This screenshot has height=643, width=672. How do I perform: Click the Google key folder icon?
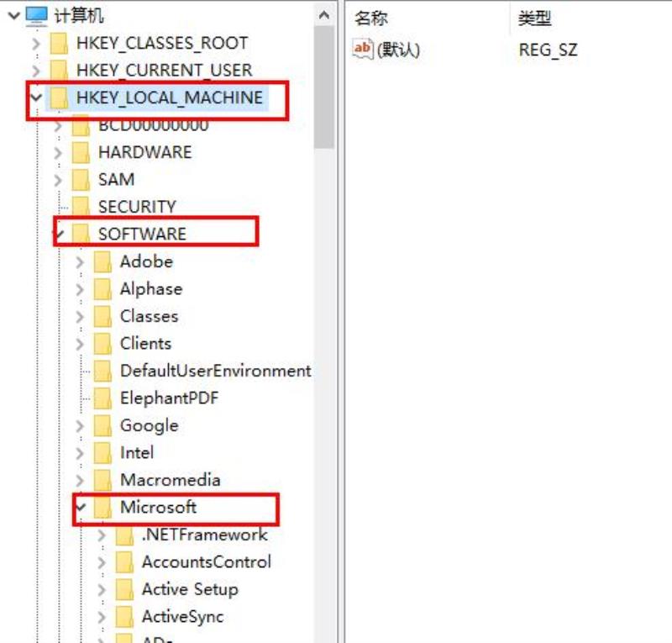102,425
